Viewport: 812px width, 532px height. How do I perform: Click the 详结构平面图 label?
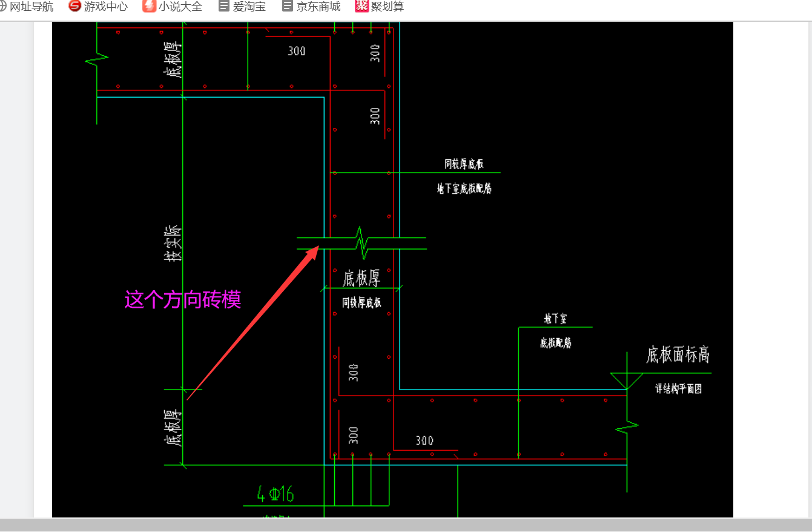(x=678, y=389)
